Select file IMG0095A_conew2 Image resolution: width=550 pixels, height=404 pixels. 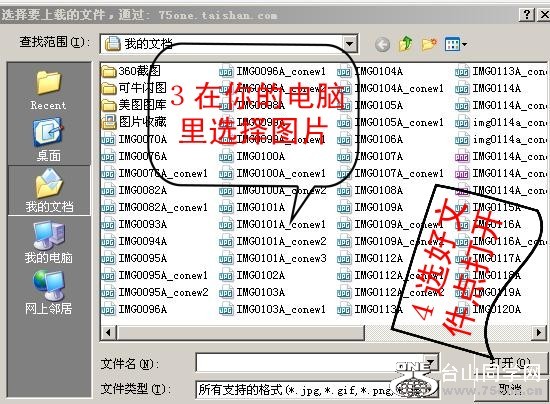click(155, 292)
